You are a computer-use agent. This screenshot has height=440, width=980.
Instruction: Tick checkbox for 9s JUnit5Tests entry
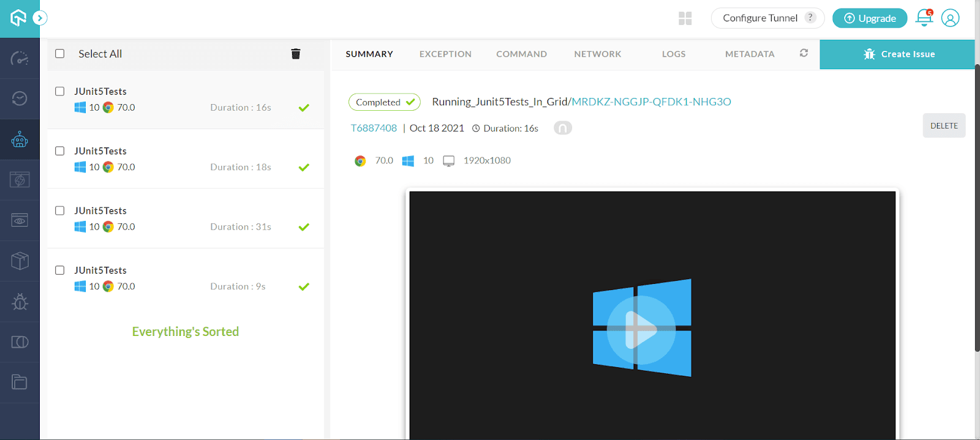coord(60,270)
